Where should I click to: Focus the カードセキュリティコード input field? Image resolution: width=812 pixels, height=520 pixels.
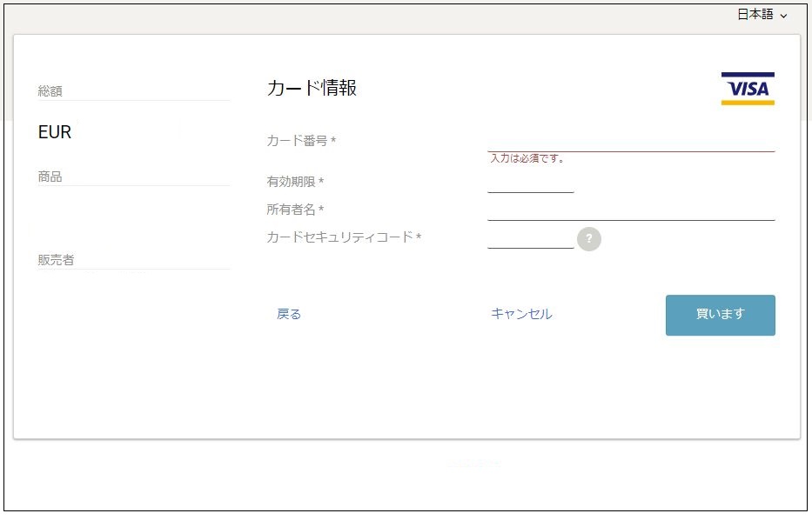[530, 238]
